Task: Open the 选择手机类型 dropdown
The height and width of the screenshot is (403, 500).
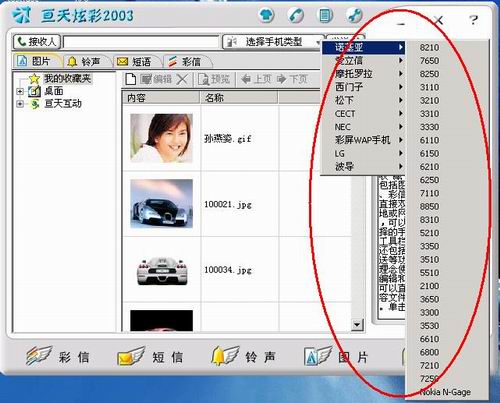Action: tap(273, 42)
